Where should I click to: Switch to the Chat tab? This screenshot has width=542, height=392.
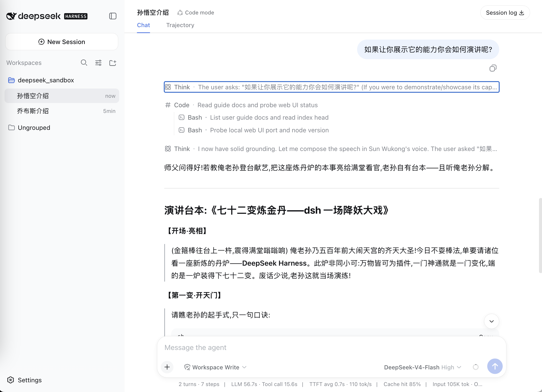coord(144,25)
